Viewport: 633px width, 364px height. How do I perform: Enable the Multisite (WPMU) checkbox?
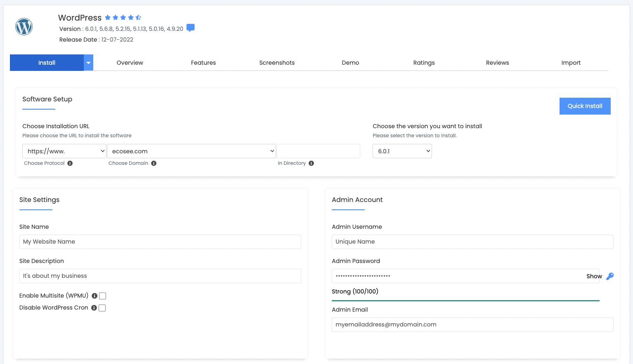103,296
